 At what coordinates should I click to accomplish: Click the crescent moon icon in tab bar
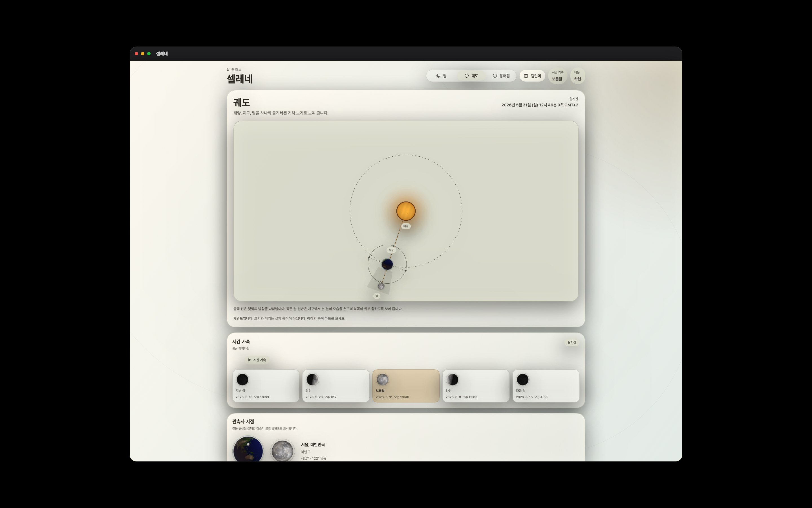coord(438,76)
